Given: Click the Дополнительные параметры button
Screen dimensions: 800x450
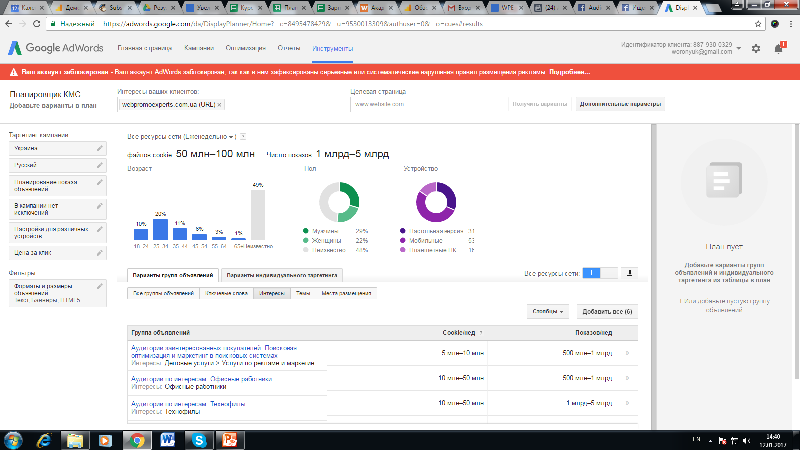Looking at the screenshot, I should [x=620, y=104].
